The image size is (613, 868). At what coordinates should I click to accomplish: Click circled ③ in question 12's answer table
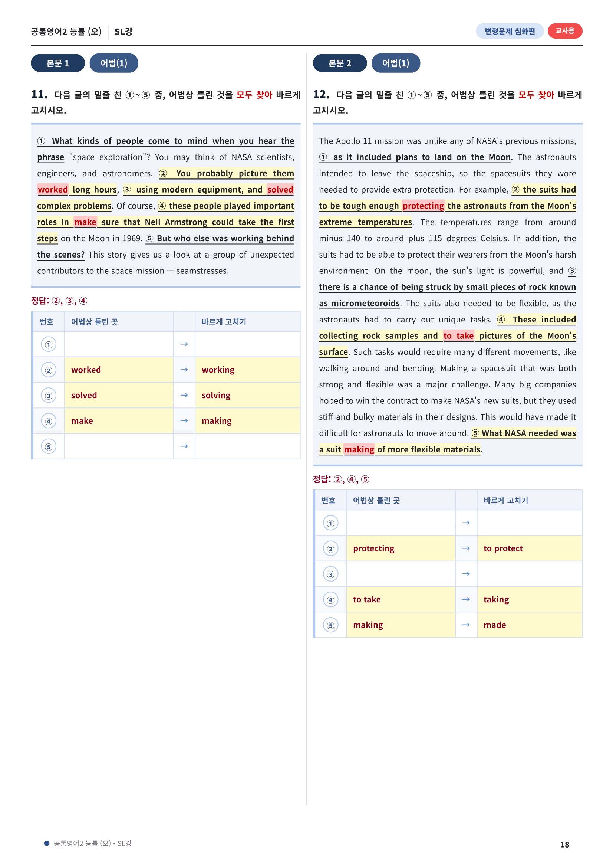point(330,574)
